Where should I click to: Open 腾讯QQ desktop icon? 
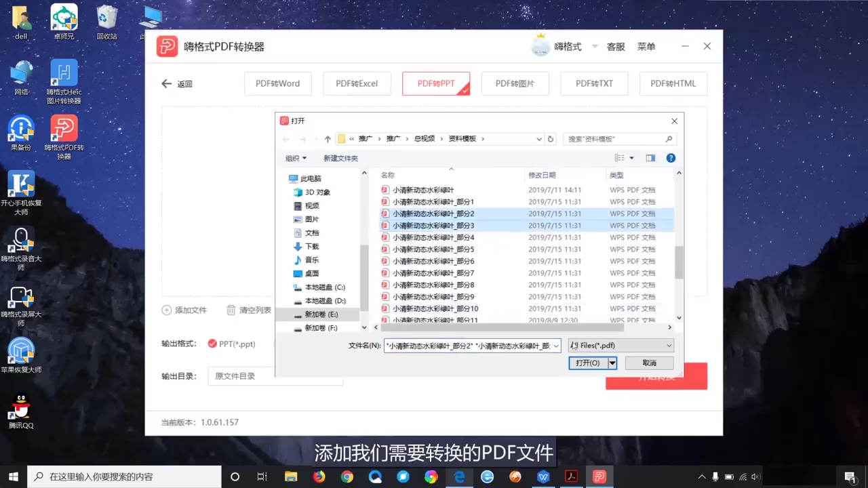[x=21, y=411]
